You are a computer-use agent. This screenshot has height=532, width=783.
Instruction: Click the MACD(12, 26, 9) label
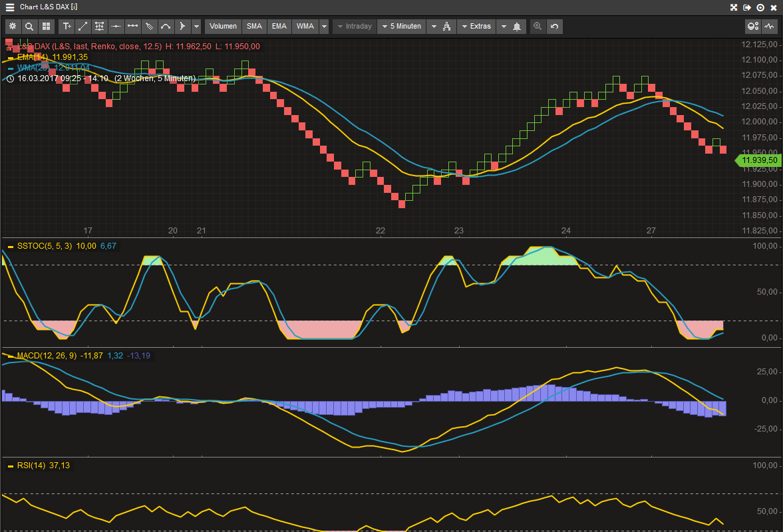point(45,356)
